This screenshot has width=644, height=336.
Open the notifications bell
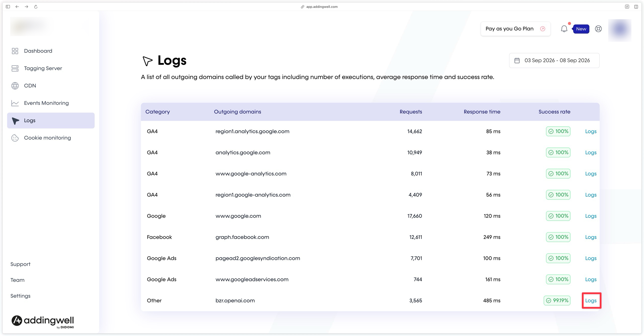click(x=564, y=29)
